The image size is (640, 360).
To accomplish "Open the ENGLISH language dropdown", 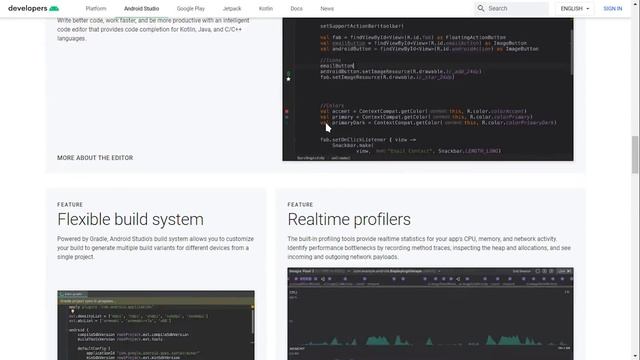I will pos(575,9).
